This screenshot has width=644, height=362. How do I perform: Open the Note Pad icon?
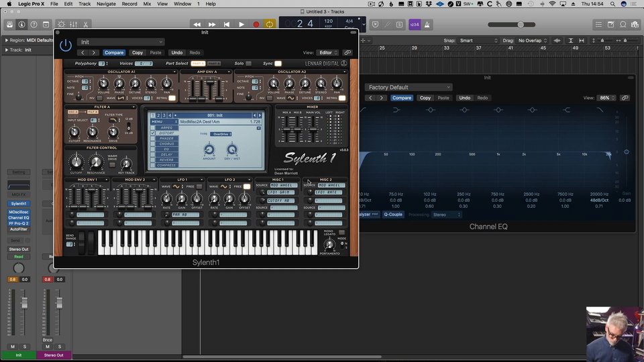(610, 25)
